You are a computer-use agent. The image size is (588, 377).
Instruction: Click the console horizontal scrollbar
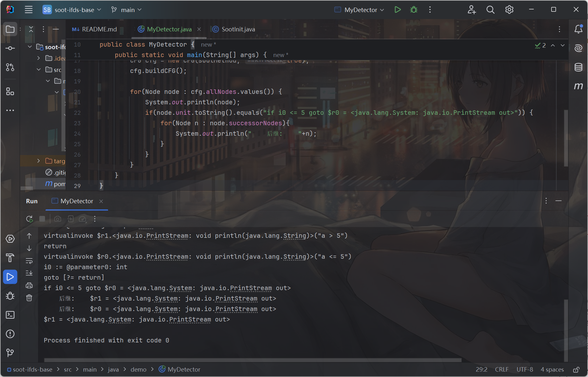[253, 360]
